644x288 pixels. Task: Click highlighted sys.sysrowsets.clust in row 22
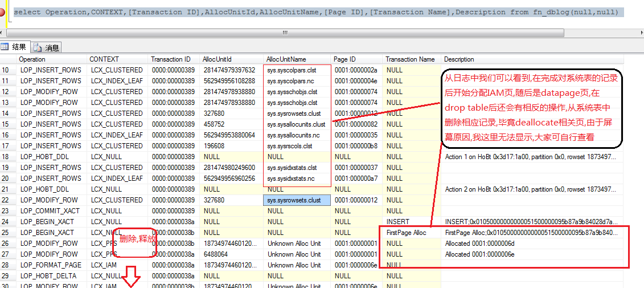297,200
